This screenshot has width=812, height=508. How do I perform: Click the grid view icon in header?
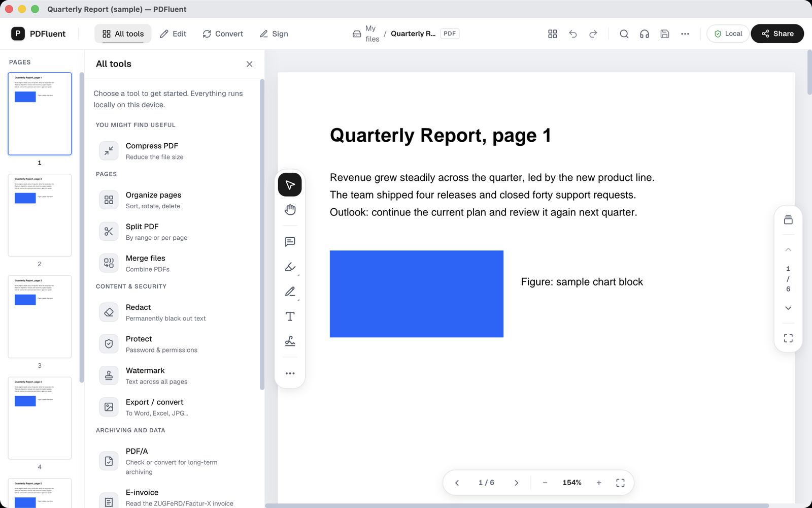coord(553,34)
